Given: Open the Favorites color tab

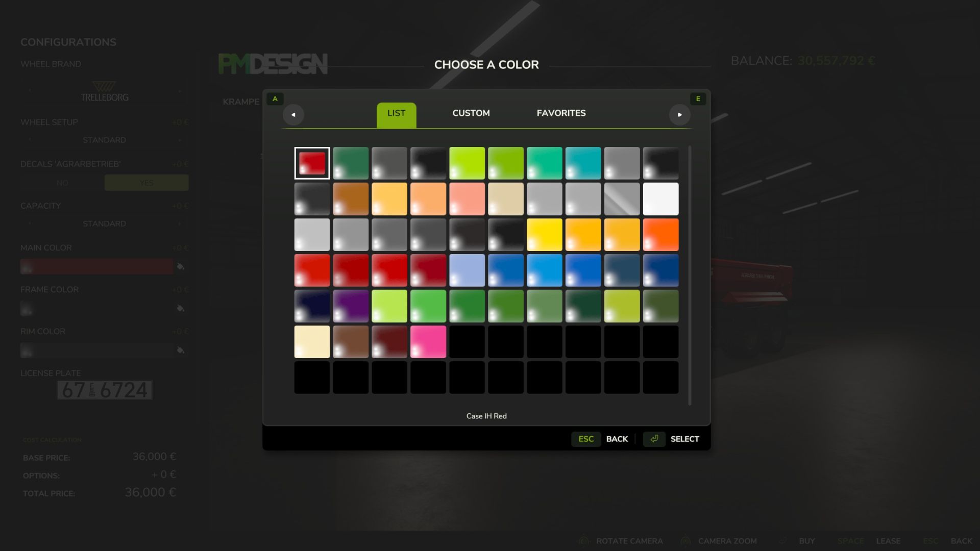Looking at the screenshot, I should point(561,113).
